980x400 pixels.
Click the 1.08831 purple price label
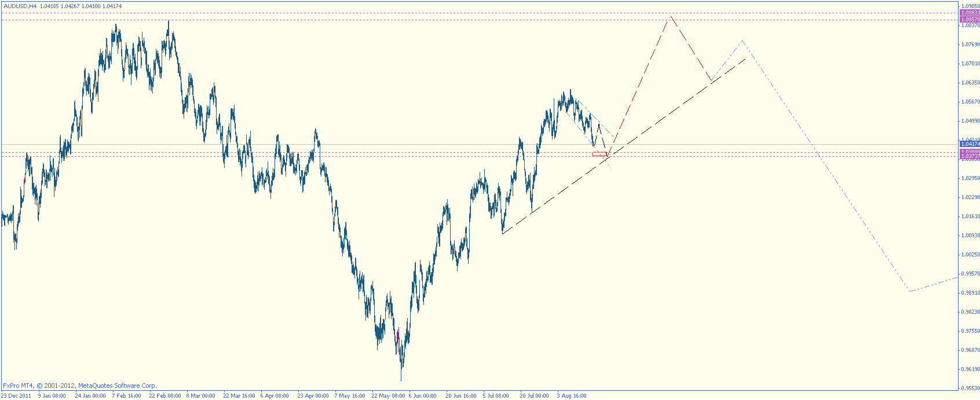pos(970,12)
